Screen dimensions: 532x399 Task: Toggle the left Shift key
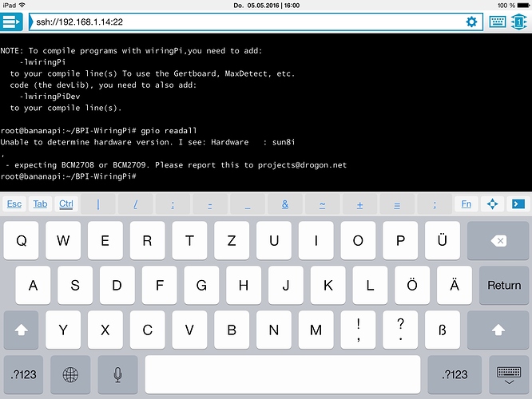click(x=21, y=330)
